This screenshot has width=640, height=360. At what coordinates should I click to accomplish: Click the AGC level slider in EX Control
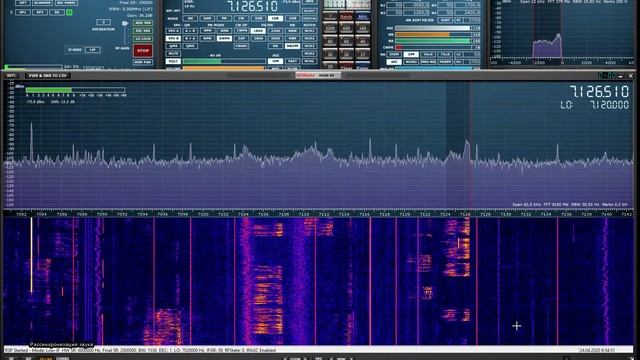pos(433,29)
